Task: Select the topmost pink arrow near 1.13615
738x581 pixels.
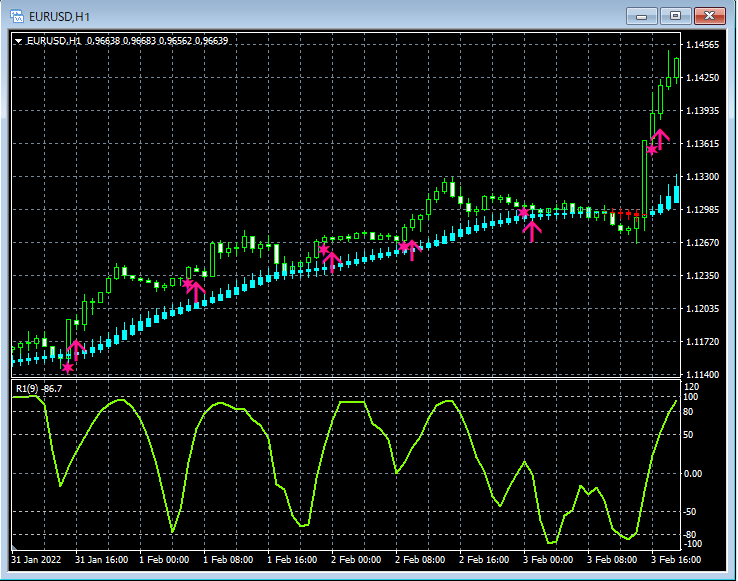Action: (660, 138)
